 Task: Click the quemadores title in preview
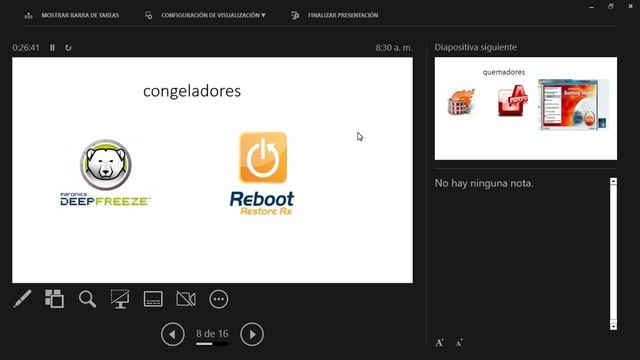[504, 72]
